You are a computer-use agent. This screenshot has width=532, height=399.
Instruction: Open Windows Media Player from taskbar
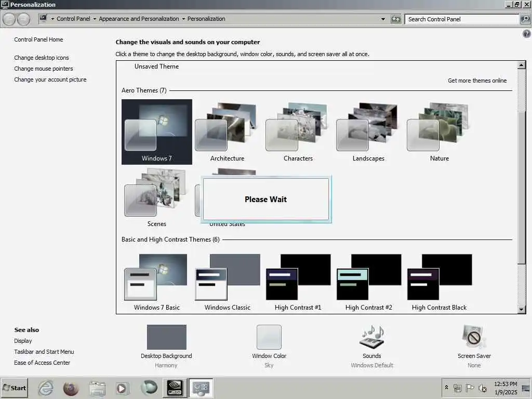(x=122, y=388)
